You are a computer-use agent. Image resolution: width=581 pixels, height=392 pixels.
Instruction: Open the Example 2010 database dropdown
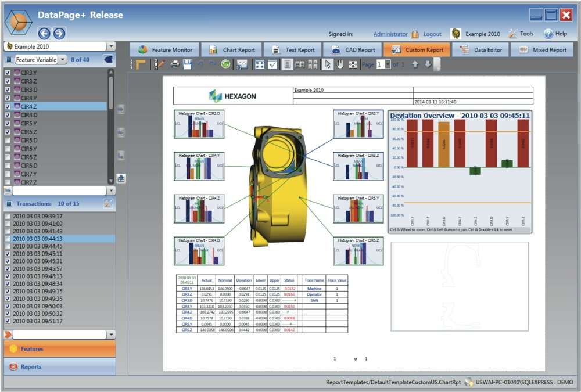111,46
